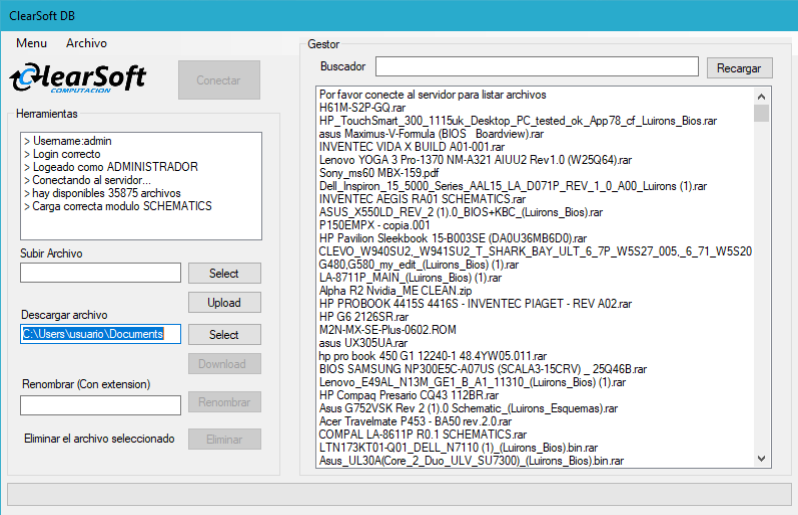Open the Archivo menu

pos(87,43)
